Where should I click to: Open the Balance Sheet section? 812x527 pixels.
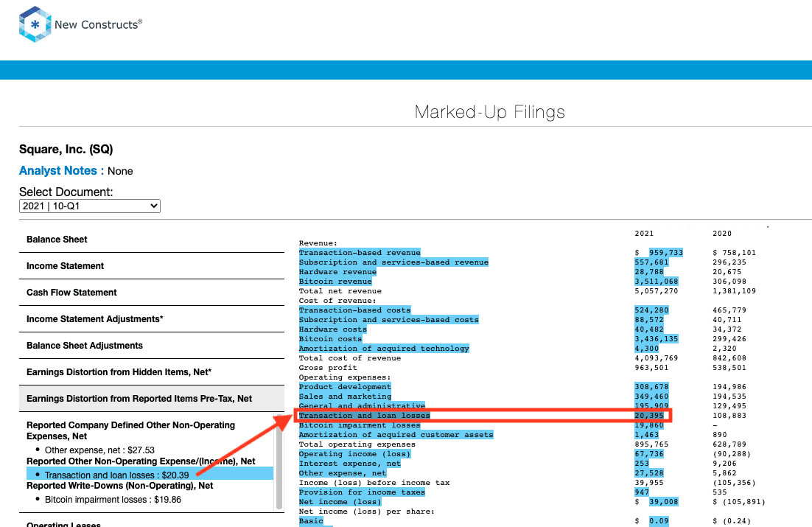[152, 240]
